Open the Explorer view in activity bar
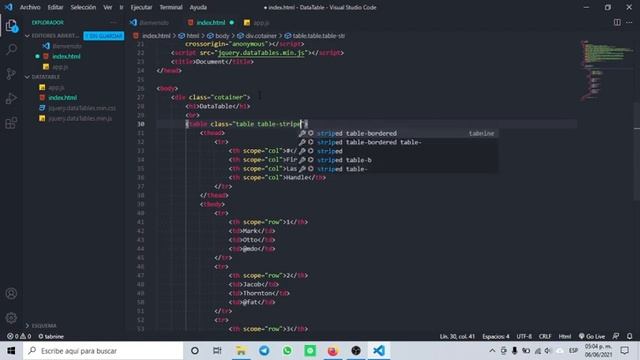The image size is (640, 360). tap(11, 26)
